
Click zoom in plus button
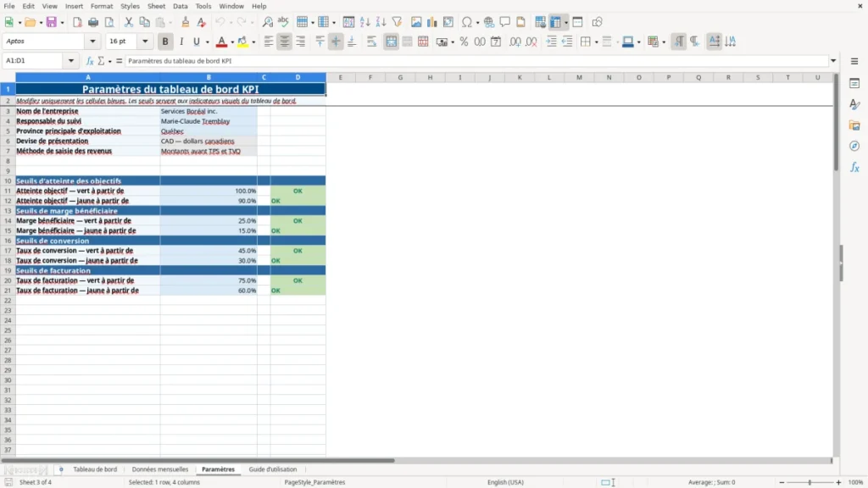pyautogui.click(x=838, y=482)
